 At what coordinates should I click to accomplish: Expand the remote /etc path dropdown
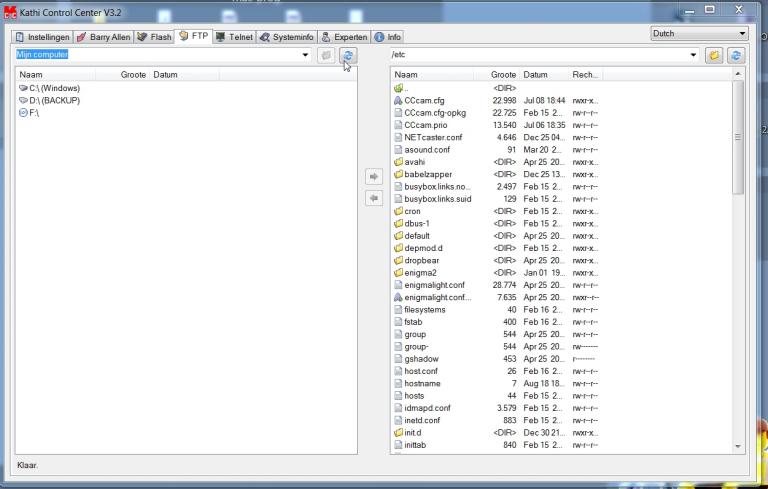693,56
